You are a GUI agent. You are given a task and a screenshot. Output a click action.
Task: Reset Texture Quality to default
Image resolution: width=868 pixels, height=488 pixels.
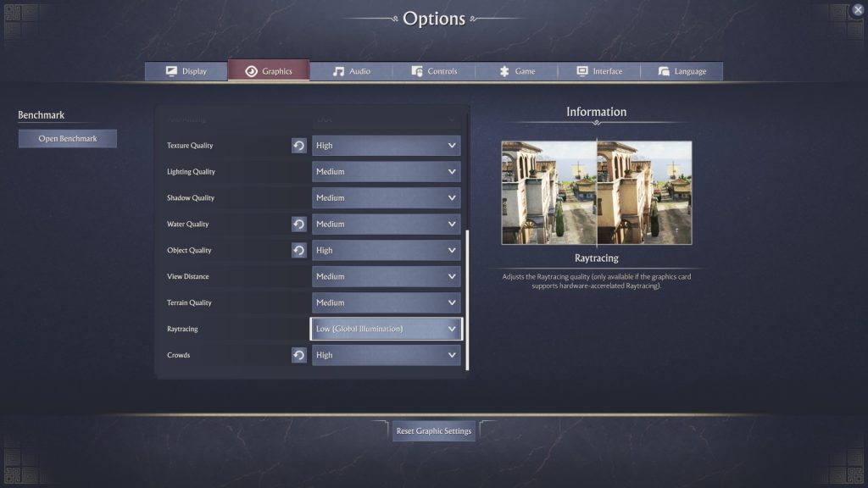coord(299,146)
